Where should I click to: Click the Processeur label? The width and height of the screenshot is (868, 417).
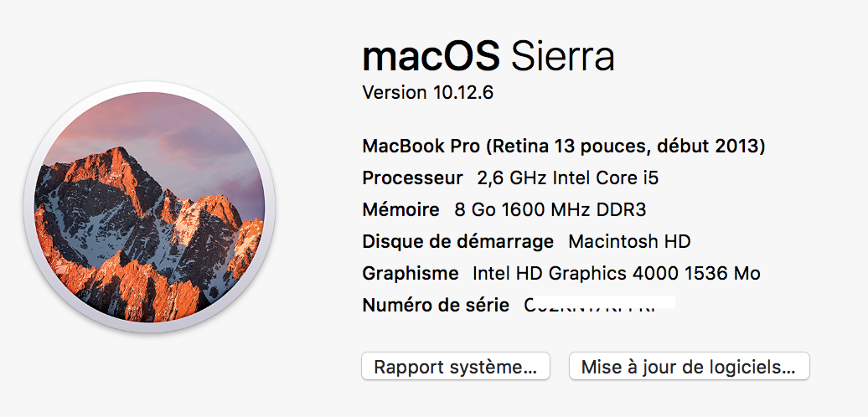(411, 178)
